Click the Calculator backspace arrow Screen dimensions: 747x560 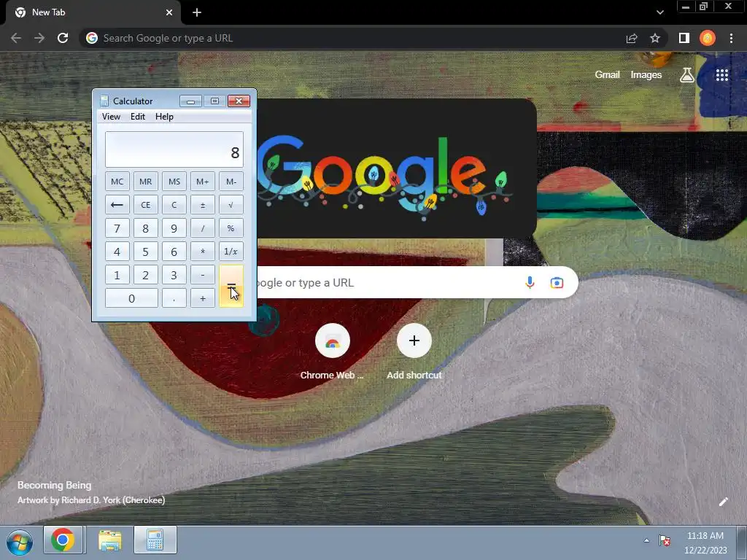(x=117, y=205)
